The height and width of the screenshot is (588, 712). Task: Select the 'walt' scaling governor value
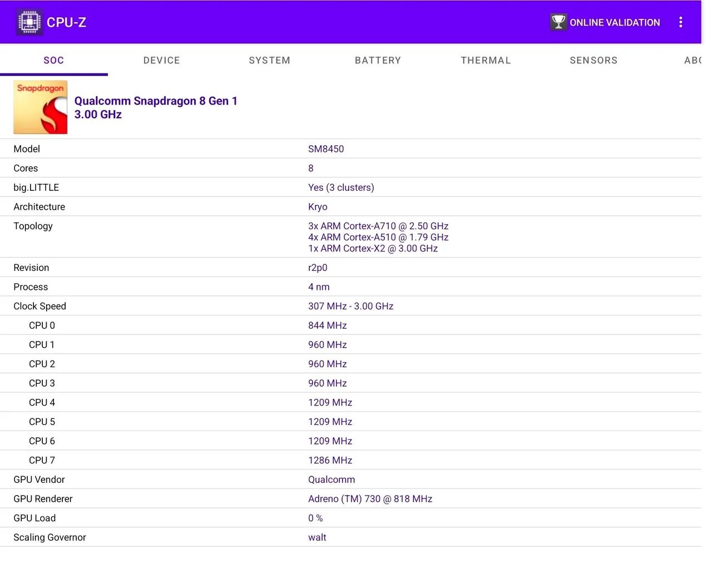point(317,537)
